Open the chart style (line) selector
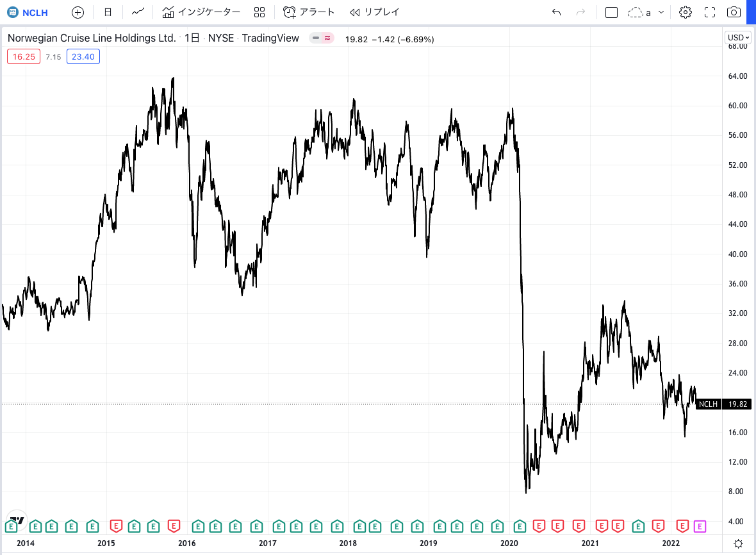This screenshot has height=555, width=756. point(138,12)
